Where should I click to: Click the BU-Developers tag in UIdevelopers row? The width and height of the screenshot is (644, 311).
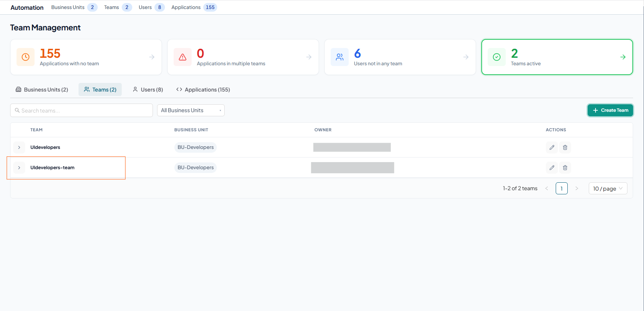tap(196, 147)
